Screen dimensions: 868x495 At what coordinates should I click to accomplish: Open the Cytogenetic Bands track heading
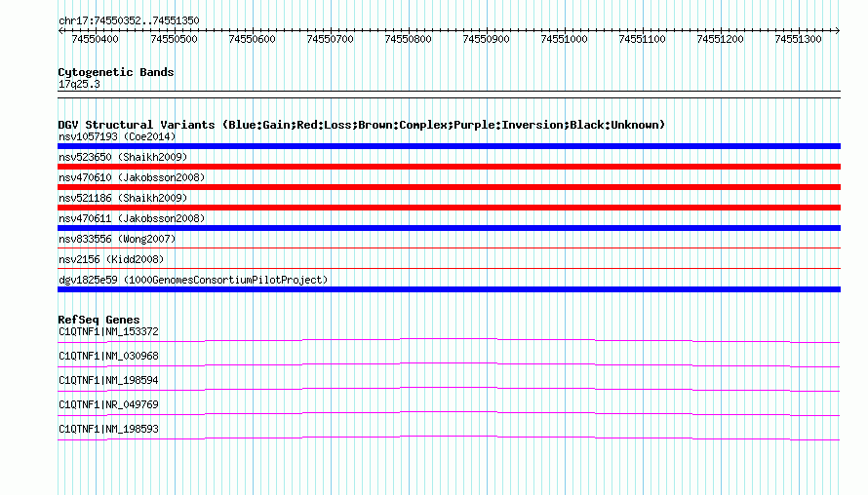point(116,72)
